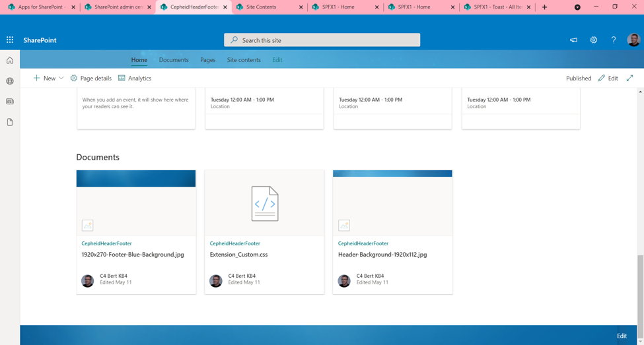Select Site contents in navigation bar
The width and height of the screenshot is (644, 345).
[x=244, y=60]
